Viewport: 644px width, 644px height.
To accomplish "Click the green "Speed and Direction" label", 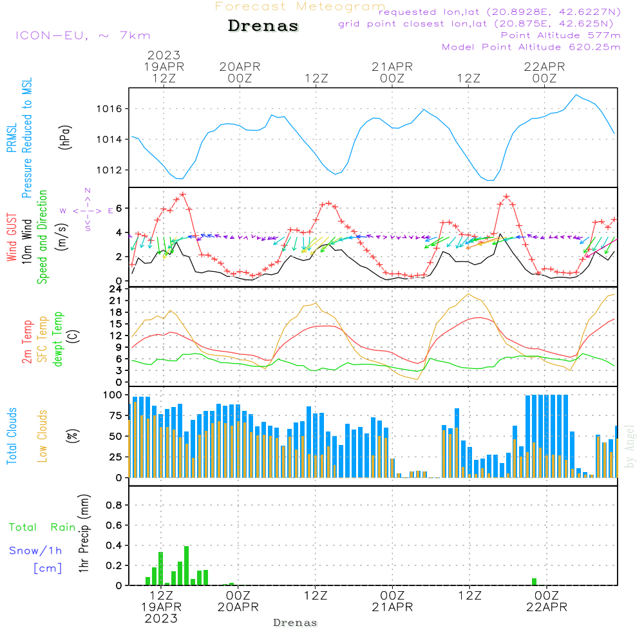I will point(43,237).
